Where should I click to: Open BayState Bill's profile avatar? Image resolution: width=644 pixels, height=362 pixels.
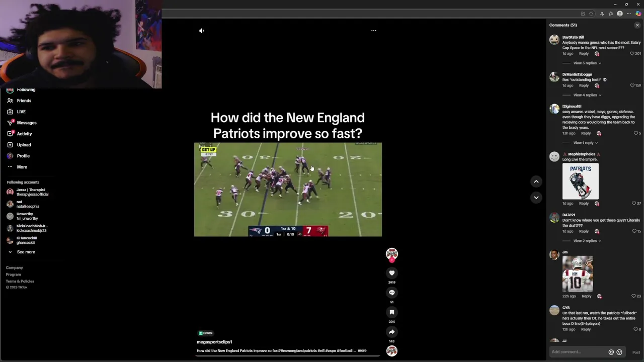click(554, 40)
